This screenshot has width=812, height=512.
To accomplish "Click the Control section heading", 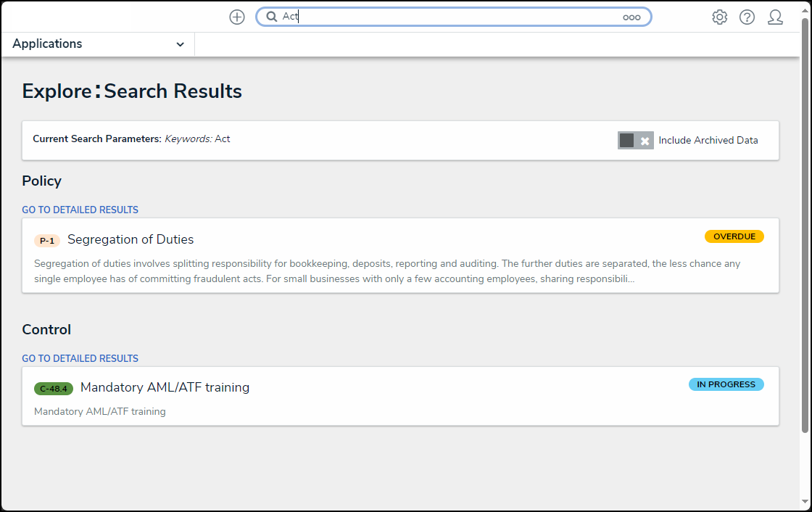I will tap(46, 329).
